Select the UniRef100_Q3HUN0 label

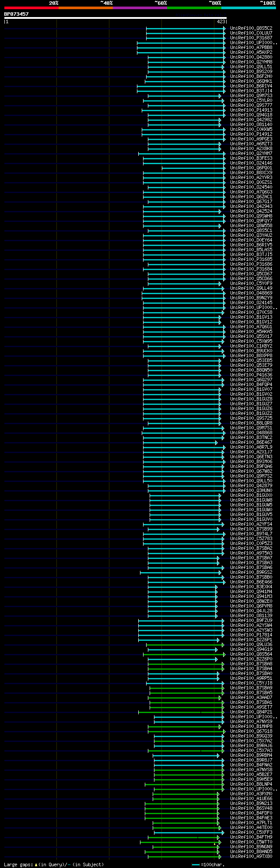coord(251,490)
